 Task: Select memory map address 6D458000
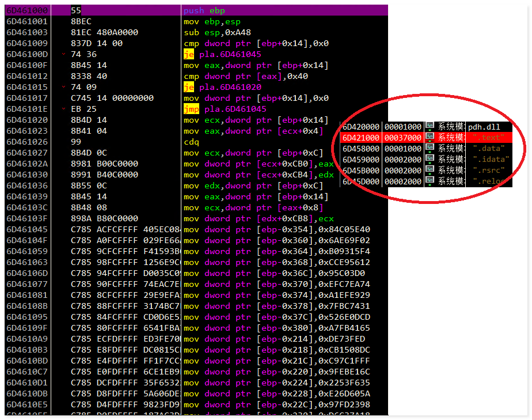361,149
